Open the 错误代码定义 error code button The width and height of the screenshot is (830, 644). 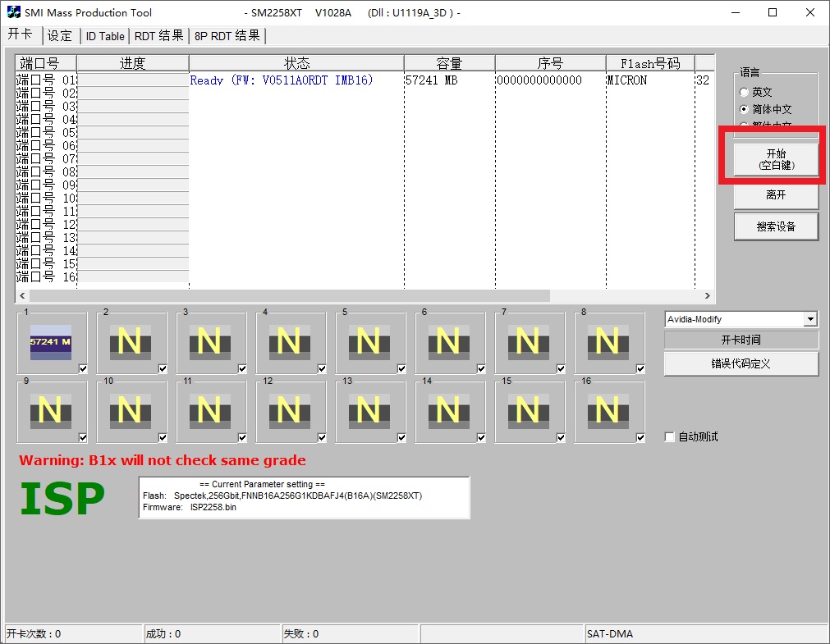pos(741,363)
